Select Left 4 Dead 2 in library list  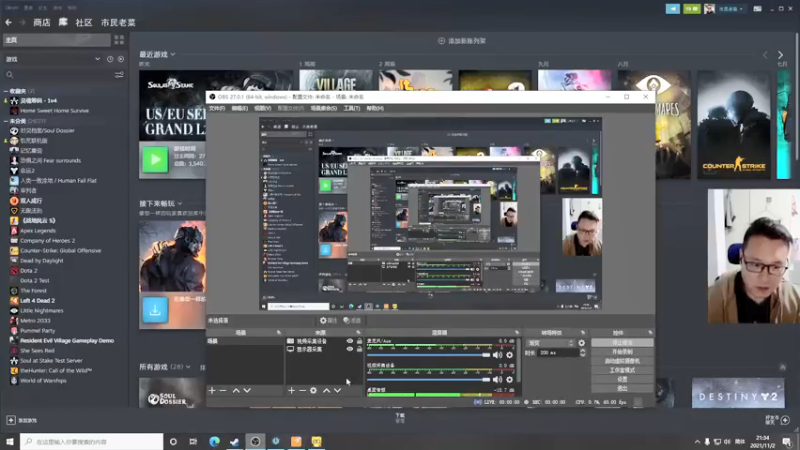(x=37, y=301)
